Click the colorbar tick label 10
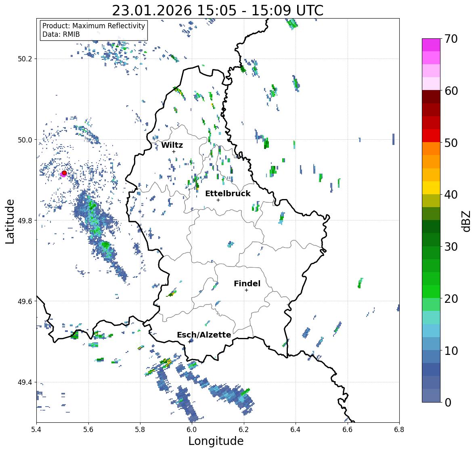The height and width of the screenshot is (451, 476). click(451, 350)
